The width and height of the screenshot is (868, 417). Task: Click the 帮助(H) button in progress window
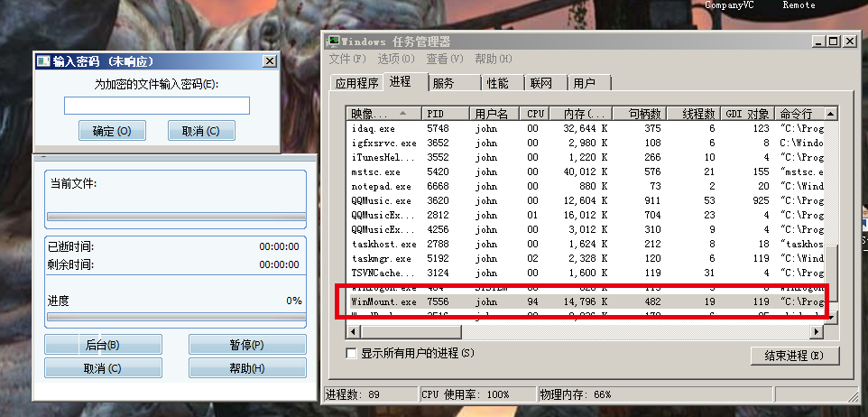tap(247, 368)
